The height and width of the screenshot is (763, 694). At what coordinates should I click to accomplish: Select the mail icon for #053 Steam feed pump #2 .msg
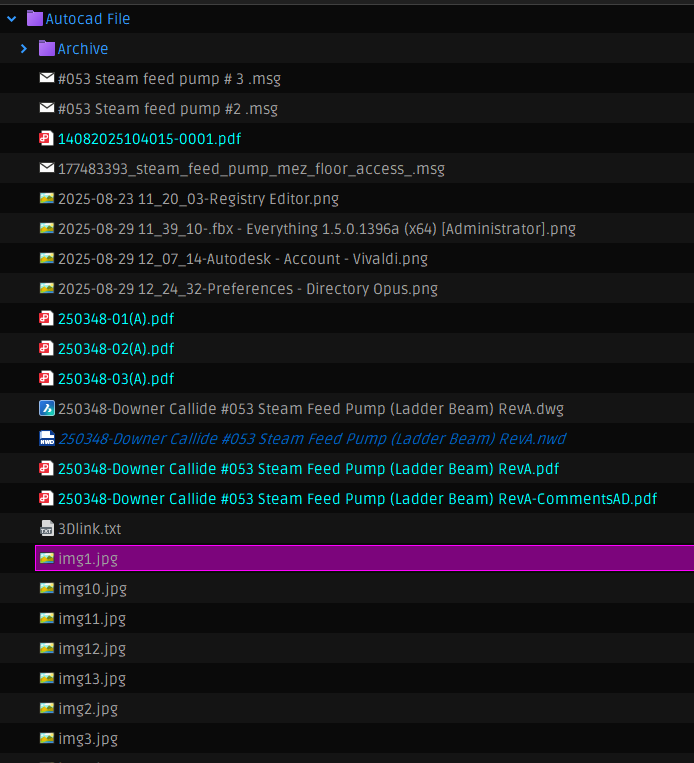click(47, 108)
